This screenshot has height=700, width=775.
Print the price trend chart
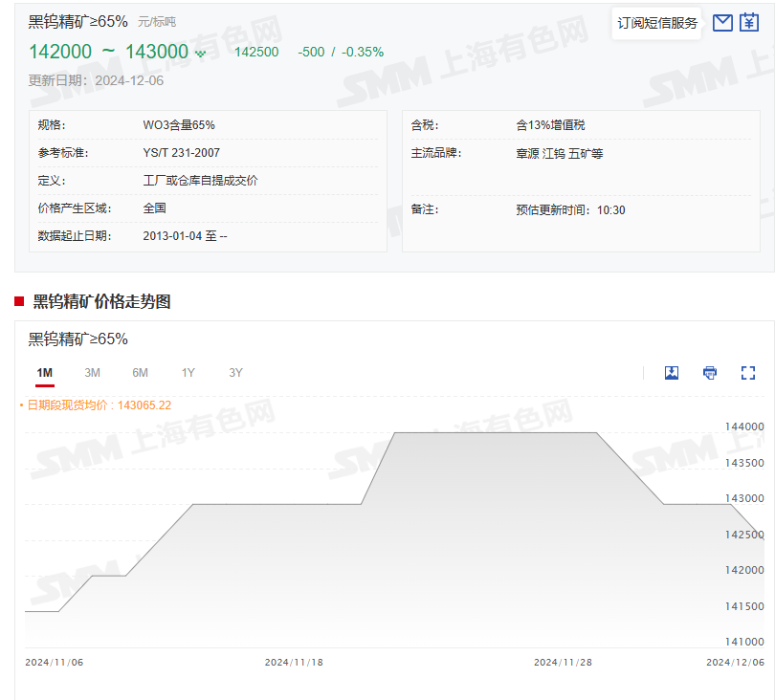pos(709,373)
